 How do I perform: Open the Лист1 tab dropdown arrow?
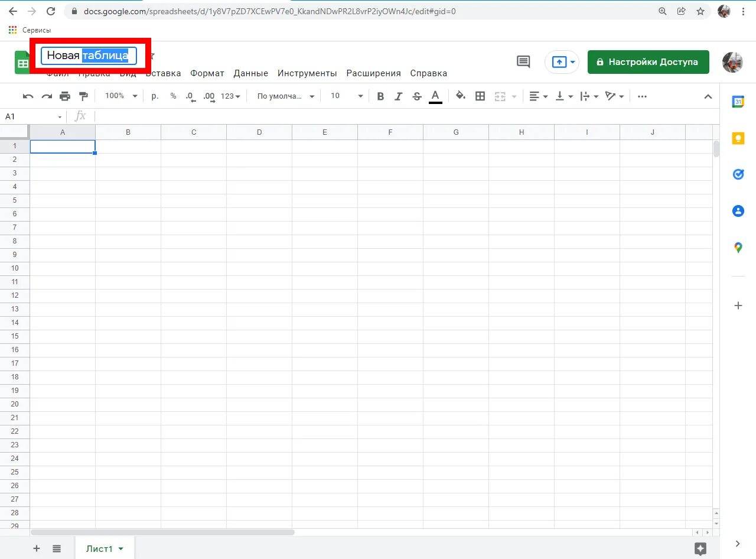coord(121,549)
